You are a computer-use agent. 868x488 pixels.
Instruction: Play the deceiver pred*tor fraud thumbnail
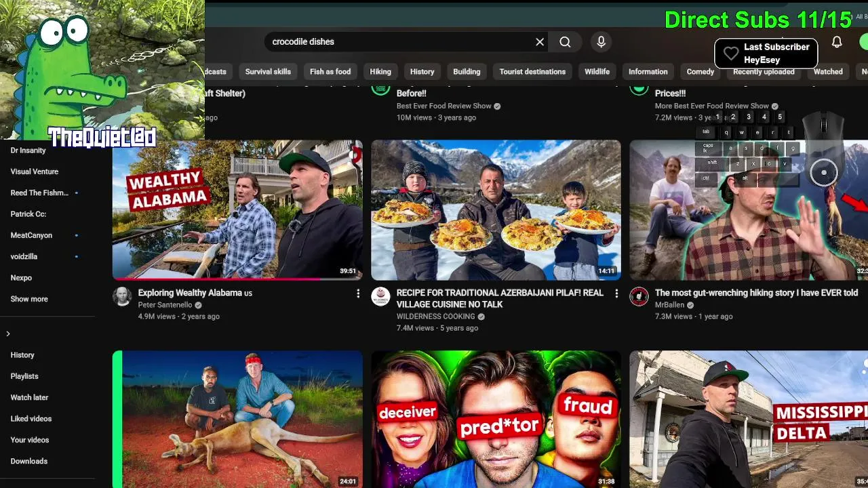[496, 419]
